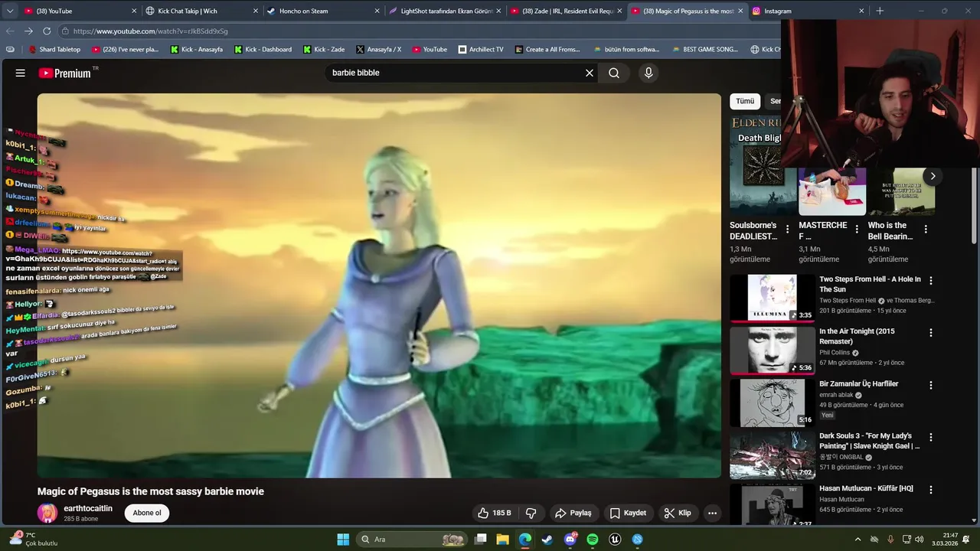The image size is (980, 551).
Task: Open the 'Kick - Dashboard' bookmark
Action: (x=262, y=49)
